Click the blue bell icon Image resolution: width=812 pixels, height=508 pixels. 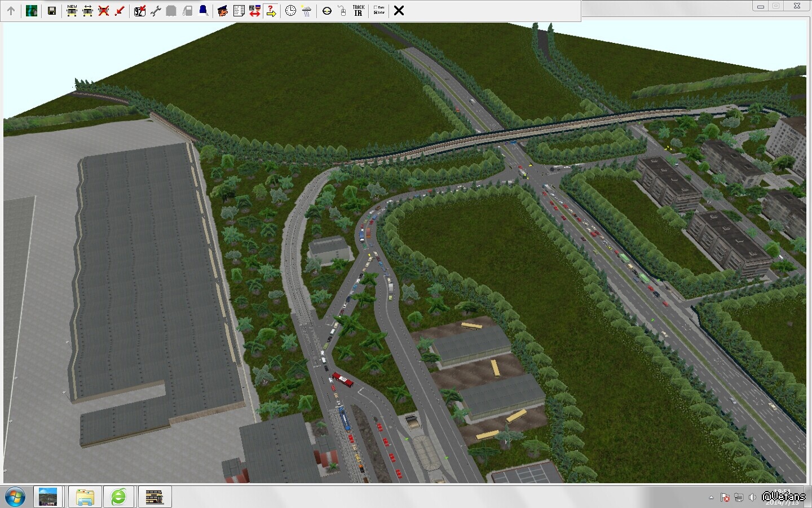tap(203, 11)
